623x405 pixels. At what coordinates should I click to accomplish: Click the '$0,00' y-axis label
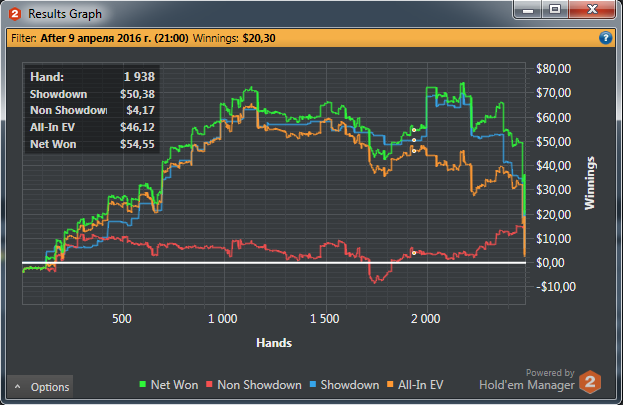(x=550, y=263)
